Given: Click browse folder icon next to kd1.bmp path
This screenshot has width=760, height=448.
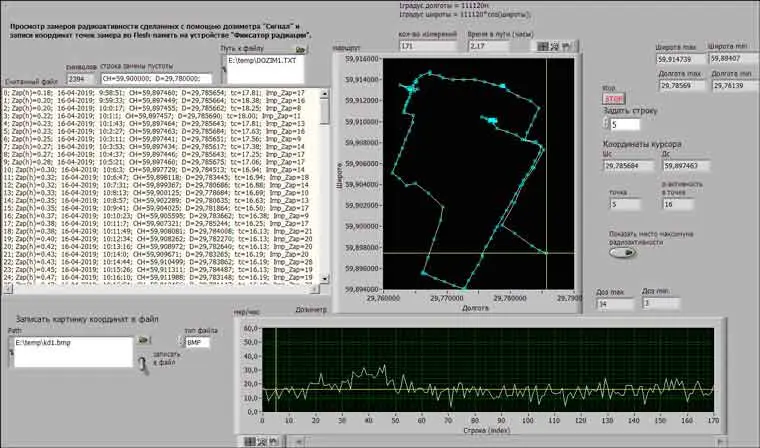Looking at the screenshot, I should (144, 342).
